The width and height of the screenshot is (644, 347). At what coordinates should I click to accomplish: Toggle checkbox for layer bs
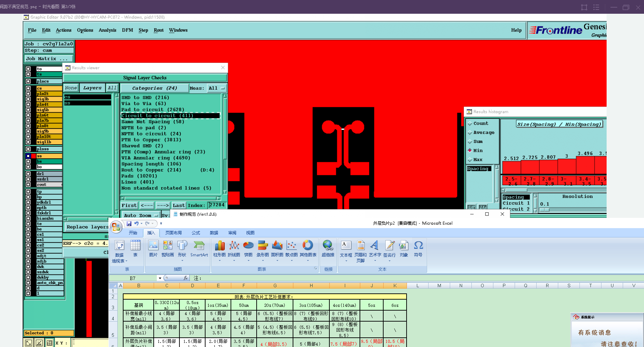coord(28,161)
